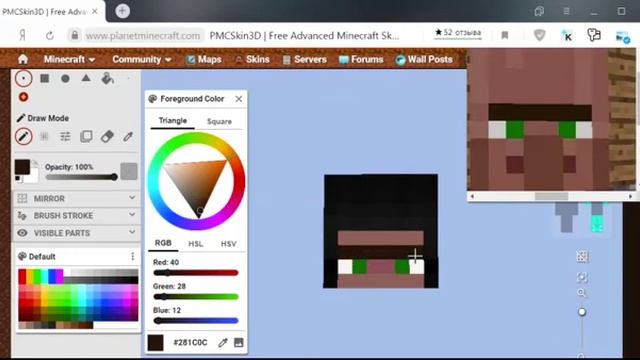Select the round dot brush shape

[x=23, y=78]
